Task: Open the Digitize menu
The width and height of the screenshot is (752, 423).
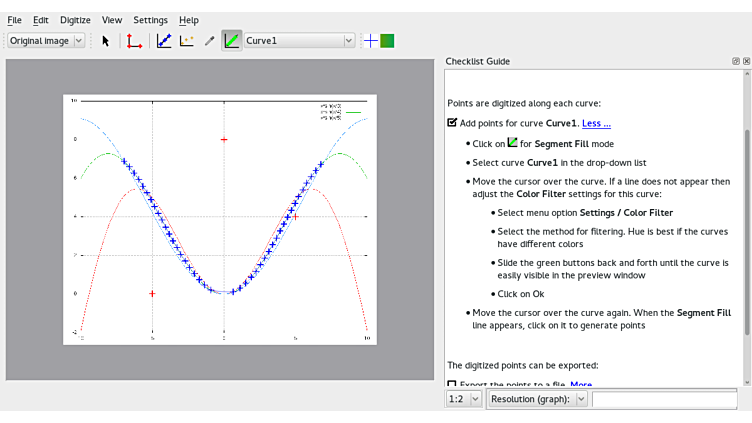Action: coord(75,20)
